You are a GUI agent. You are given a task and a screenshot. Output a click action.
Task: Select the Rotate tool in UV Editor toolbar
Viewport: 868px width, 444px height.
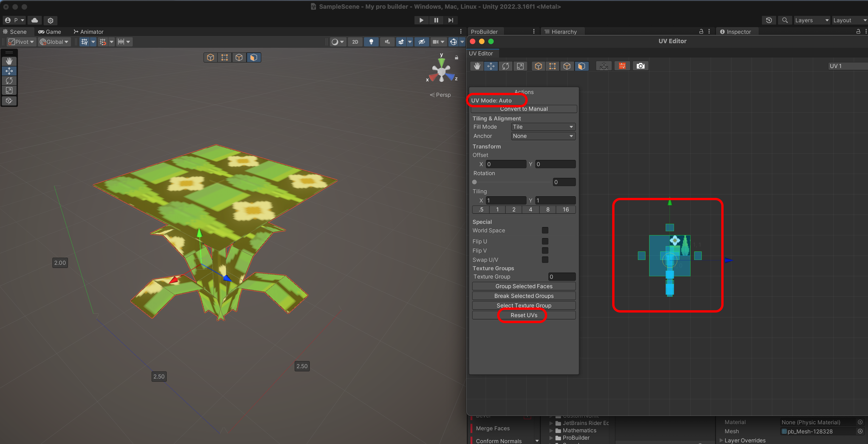click(505, 66)
